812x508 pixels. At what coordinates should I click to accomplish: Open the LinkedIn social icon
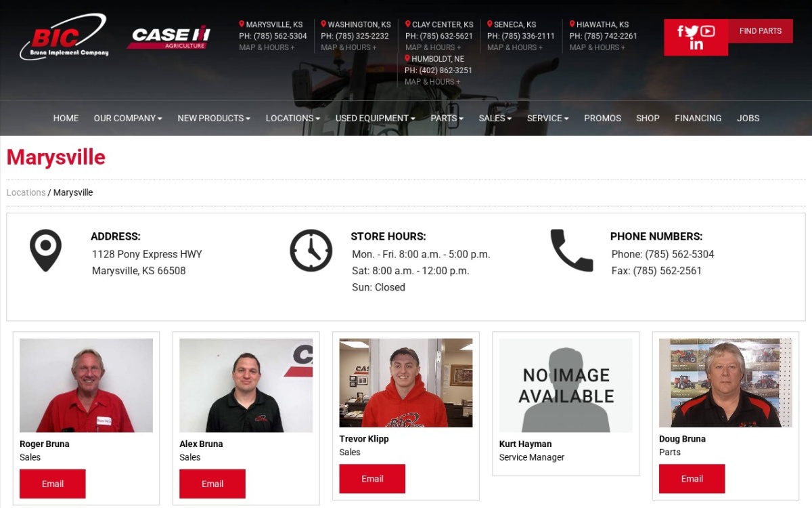click(x=696, y=45)
